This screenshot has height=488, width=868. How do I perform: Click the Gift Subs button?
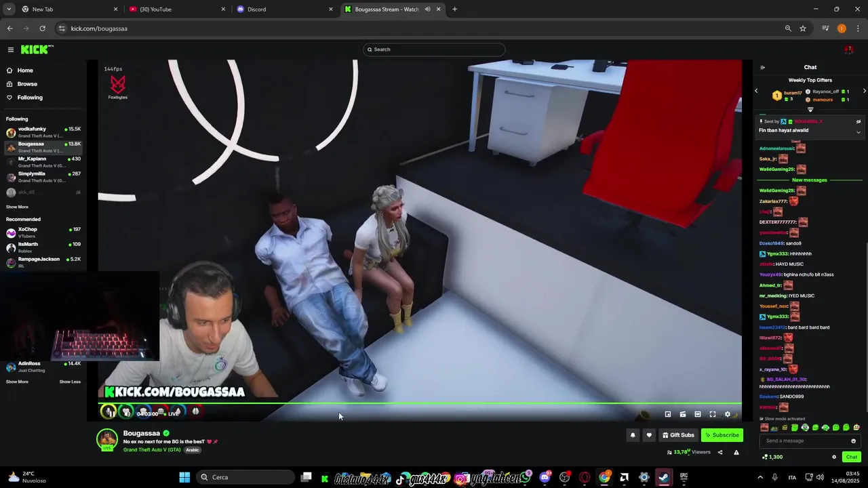pos(678,435)
